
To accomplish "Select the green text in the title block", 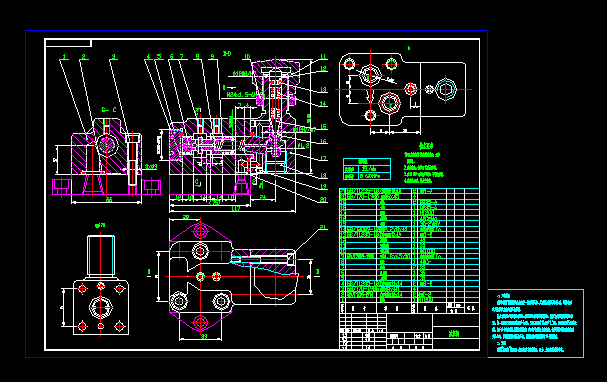I will pos(453,334).
